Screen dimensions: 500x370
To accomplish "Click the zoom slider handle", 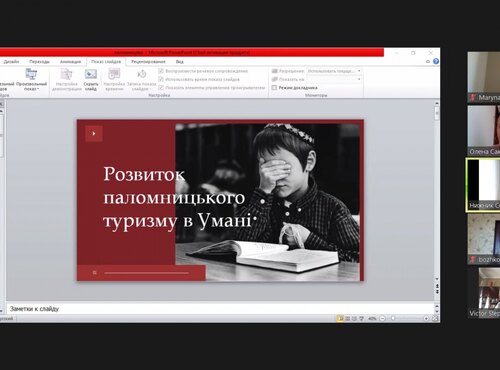I will 393,319.
